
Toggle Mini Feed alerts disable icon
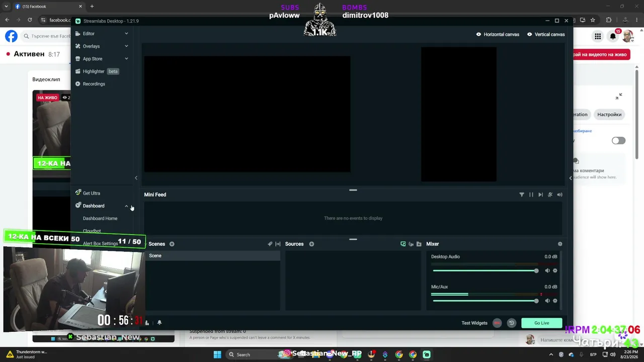(x=550, y=195)
